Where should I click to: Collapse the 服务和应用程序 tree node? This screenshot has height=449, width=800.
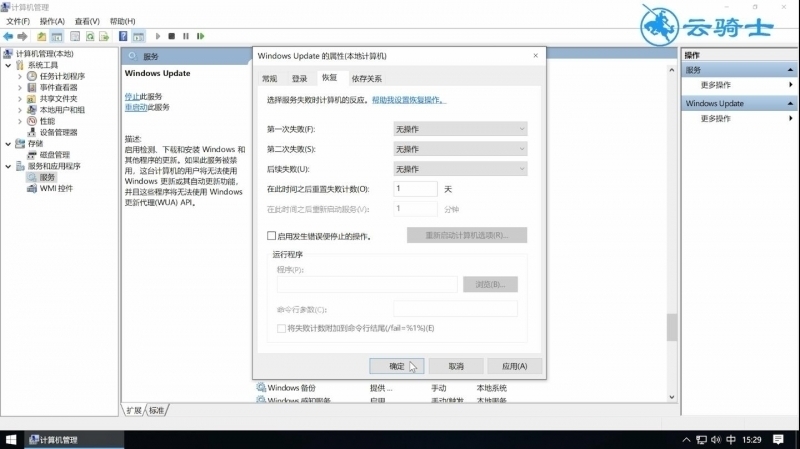pos(8,166)
